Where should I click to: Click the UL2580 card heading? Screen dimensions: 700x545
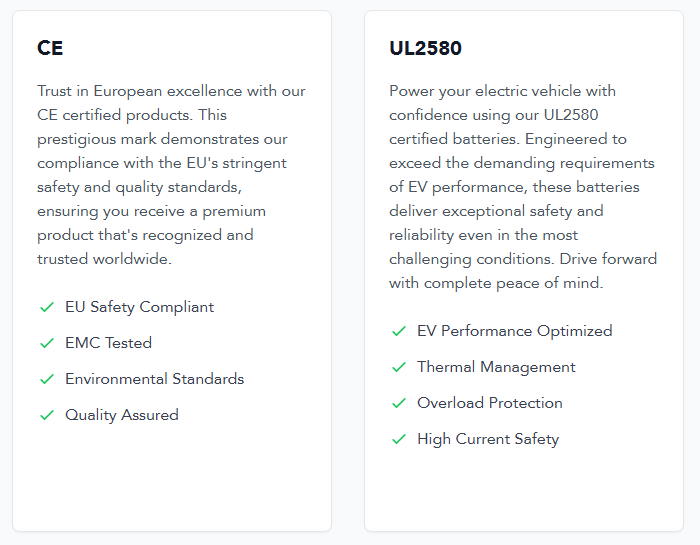425,48
